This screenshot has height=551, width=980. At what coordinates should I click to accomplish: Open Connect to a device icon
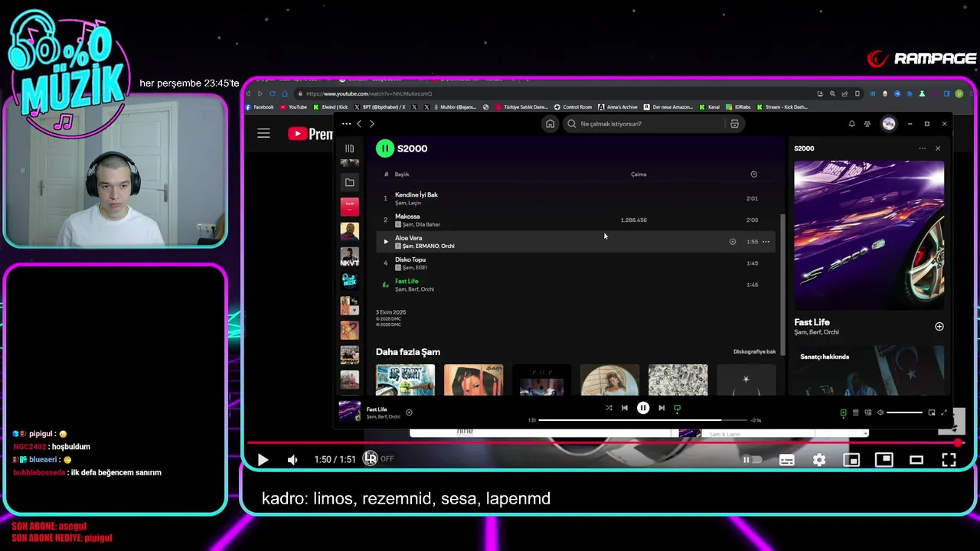tap(867, 412)
